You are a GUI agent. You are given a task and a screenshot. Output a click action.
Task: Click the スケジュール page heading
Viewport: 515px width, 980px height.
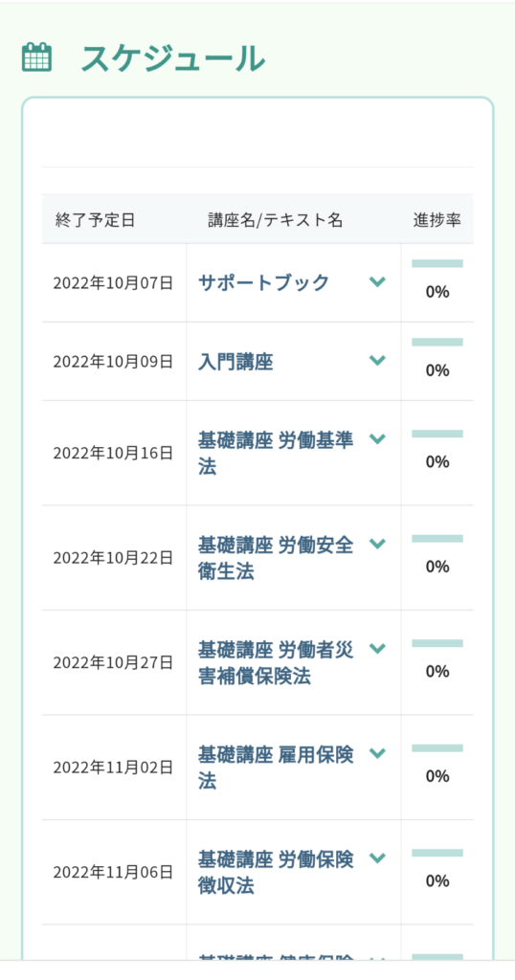[x=173, y=58]
